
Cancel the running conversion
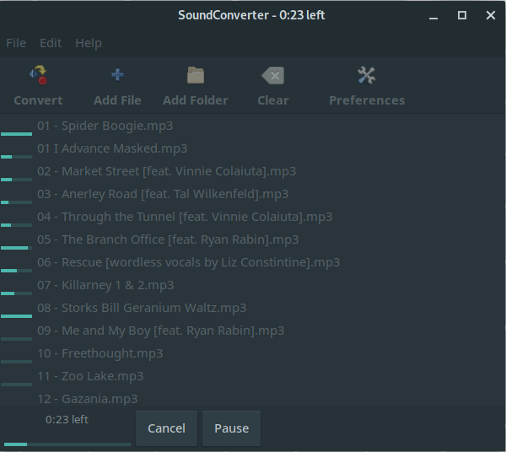click(x=166, y=428)
